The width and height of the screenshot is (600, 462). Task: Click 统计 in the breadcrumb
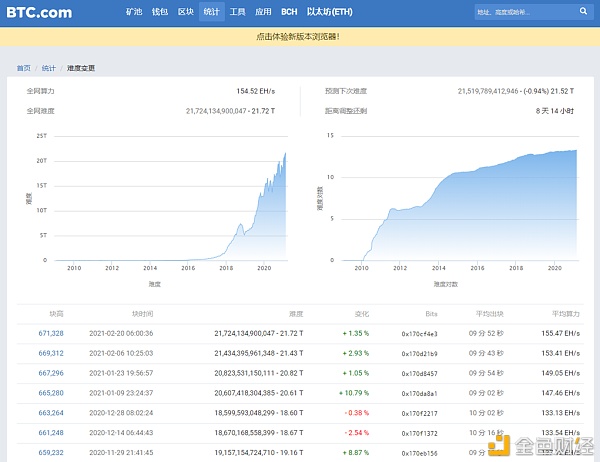(49, 68)
